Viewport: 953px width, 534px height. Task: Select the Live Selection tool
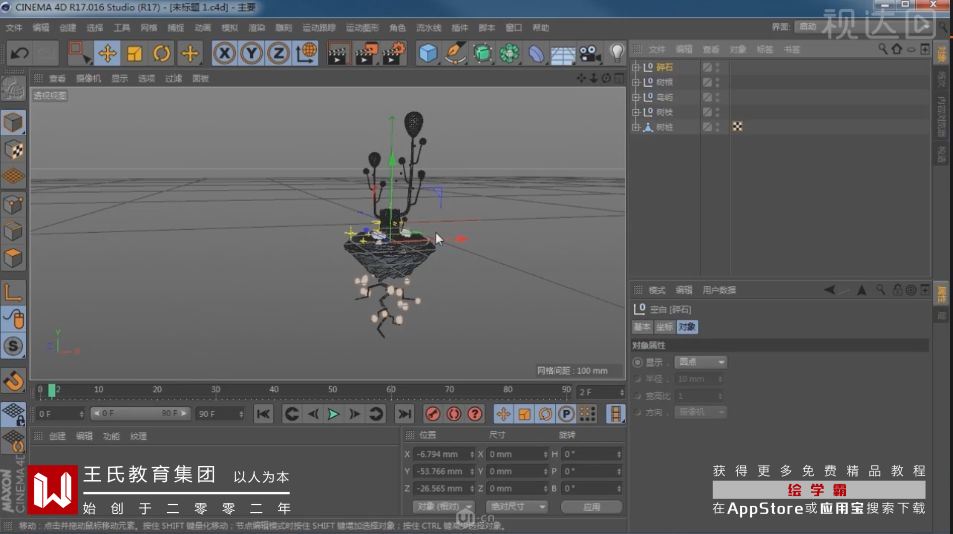click(x=79, y=53)
